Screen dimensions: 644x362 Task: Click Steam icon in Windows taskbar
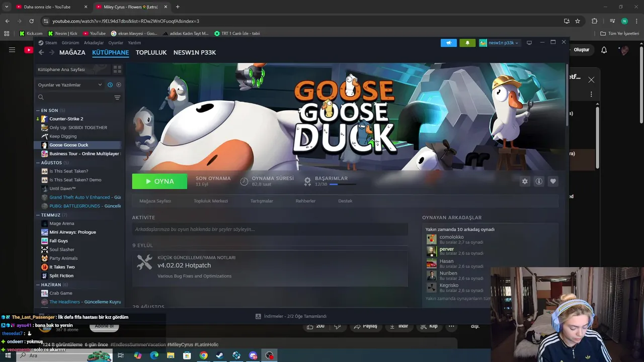[220, 355]
